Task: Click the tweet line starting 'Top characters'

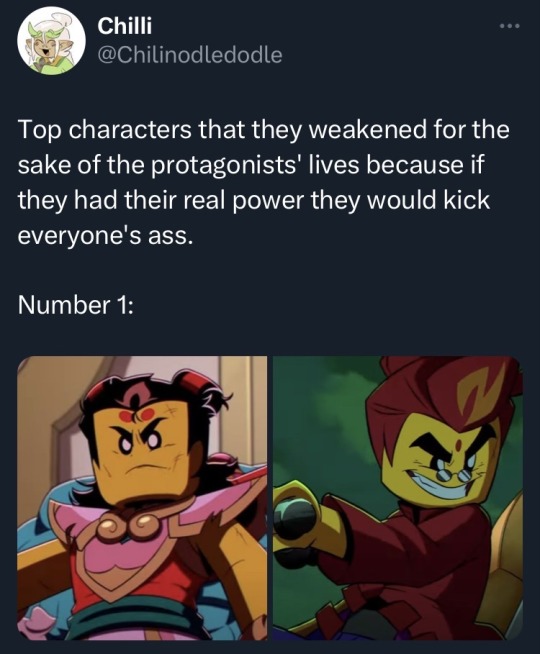Action: pos(264,129)
